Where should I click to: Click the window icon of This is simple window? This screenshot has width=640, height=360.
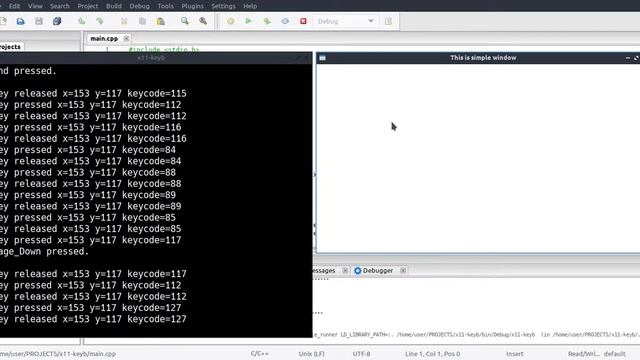pos(322,58)
